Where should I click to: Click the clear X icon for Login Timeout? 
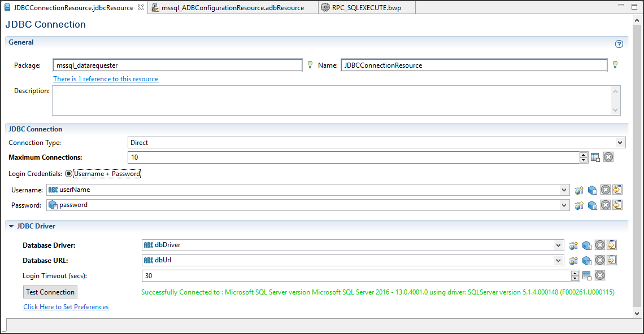point(600,275)
